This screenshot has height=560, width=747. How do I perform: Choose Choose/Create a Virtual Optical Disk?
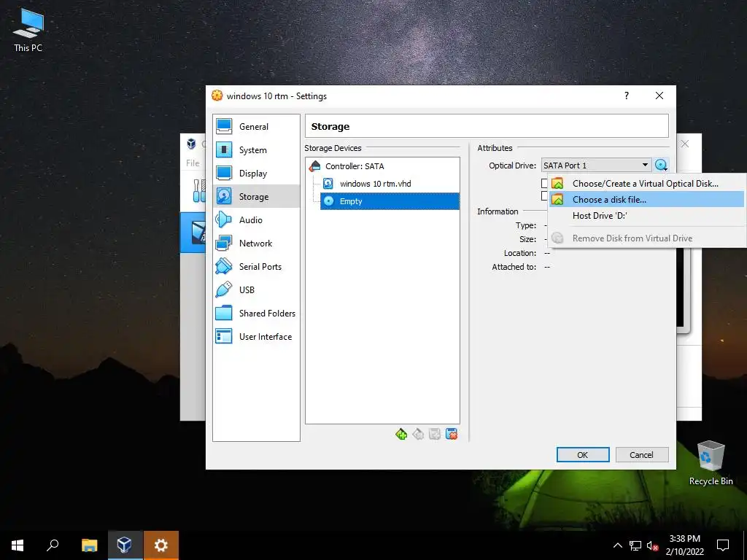(x=646, y=183)
